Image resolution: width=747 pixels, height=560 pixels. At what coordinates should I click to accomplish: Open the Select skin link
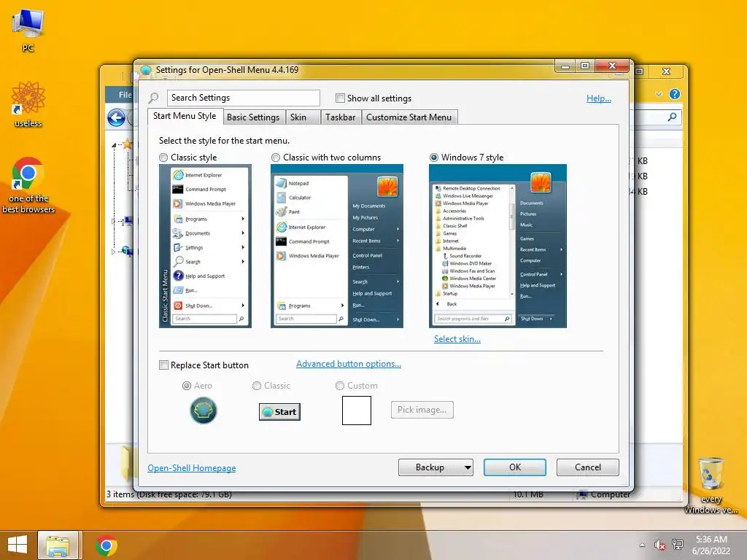[457, 339]
